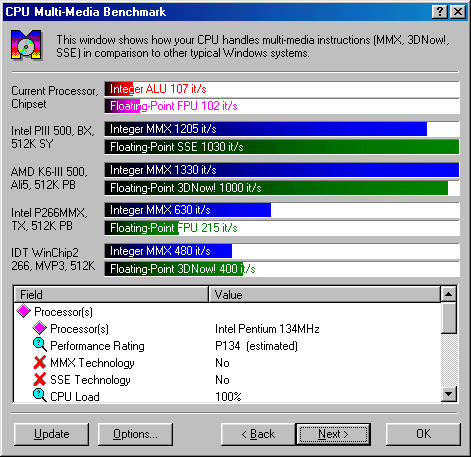The image size is (471, 457).
Task: Advance with the Next > button
Action: coord(333,434)
